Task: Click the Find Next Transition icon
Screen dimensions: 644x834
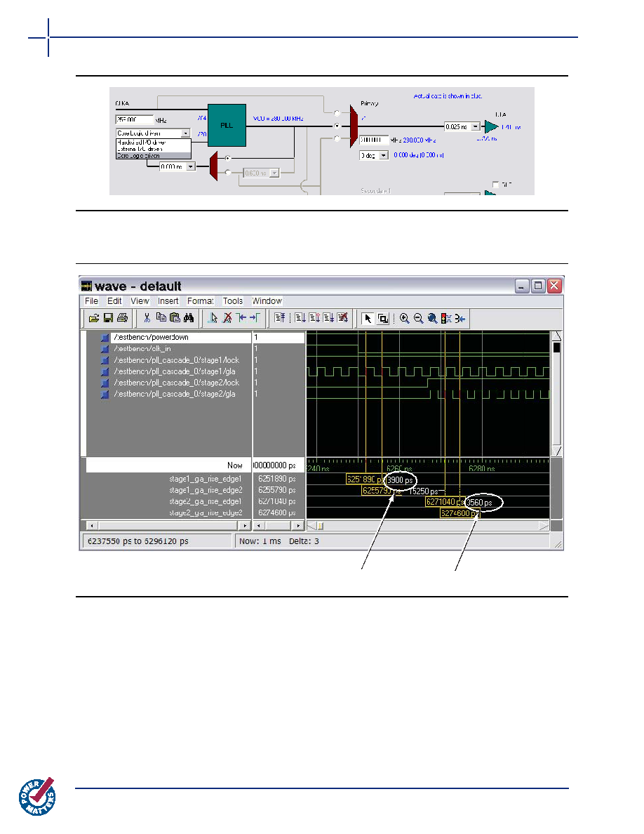Action: pyautogui.click(x=255, y=318)
